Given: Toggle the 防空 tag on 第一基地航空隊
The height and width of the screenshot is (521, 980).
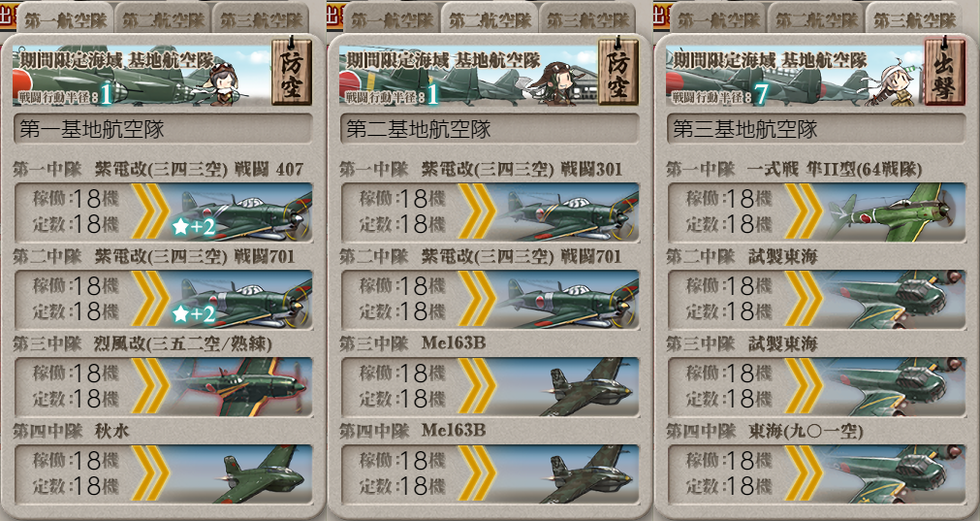Looking at the screenshot, I should click(x=291, y=71).
